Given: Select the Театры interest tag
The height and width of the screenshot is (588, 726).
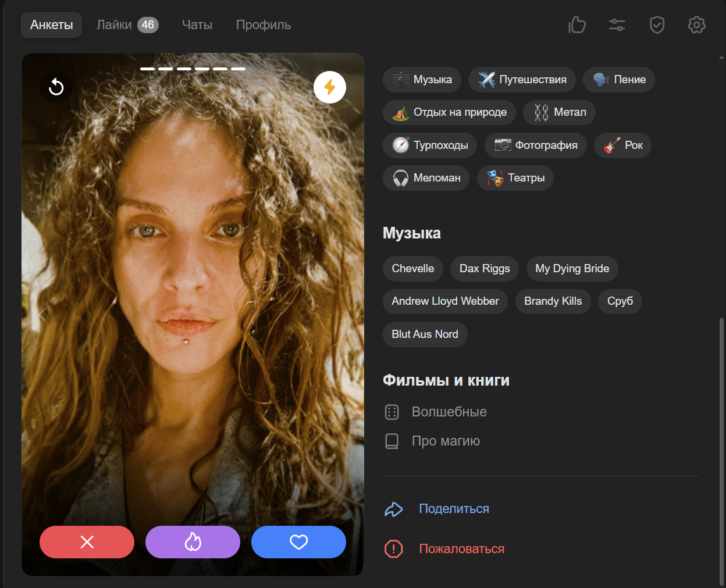Looking at the screenshot, I should point(515,178).
